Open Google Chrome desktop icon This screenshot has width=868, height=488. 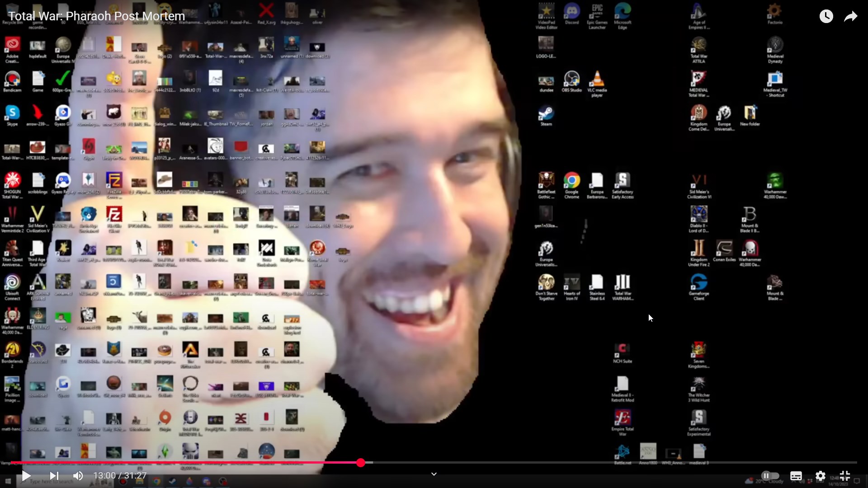(572, 186)
